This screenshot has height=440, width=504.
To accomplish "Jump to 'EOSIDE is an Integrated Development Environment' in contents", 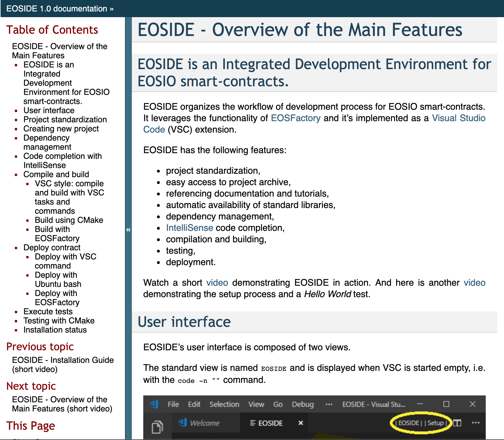I will click(x=66, y=83).
